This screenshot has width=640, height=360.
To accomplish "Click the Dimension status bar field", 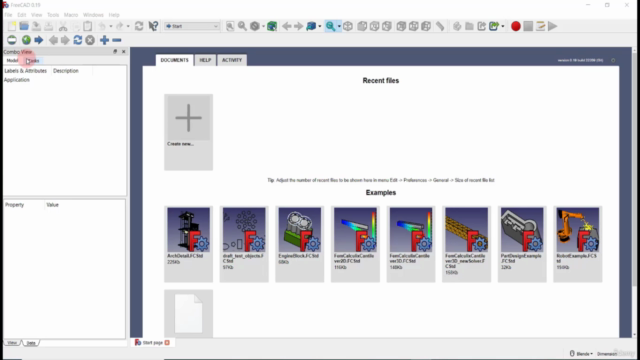I will tap(607, 353).
